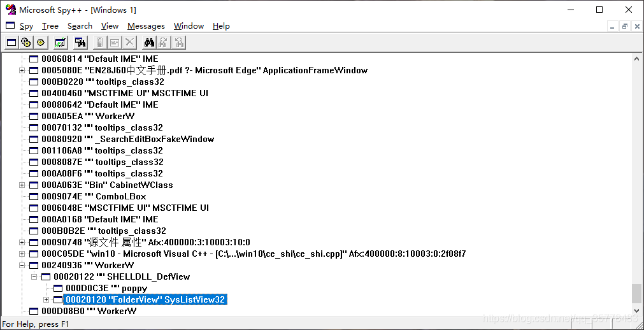Click the Start/Stop logging traffic-light icon
This screenshot has width=644, height=330.
coord(100,42)
